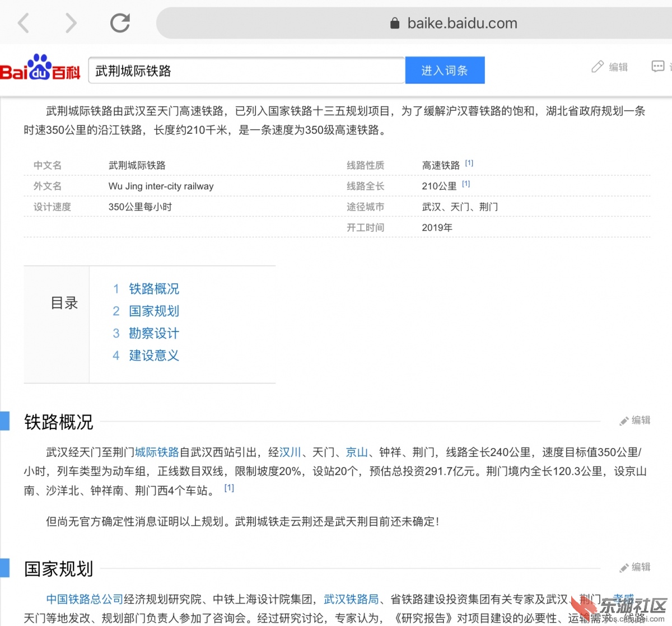672x626 pixels.
Task: Select the 国家规划 section heading
Action: [x=59, y=569]
